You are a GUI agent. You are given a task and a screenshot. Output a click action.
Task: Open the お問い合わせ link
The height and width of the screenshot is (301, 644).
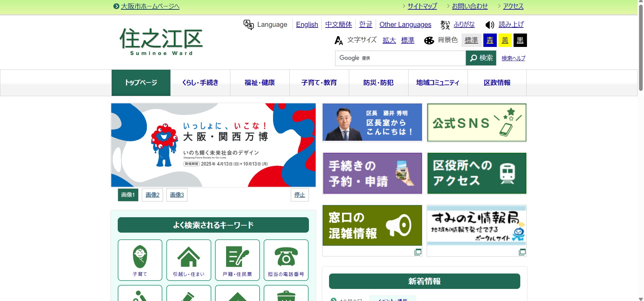coord(470,6)
